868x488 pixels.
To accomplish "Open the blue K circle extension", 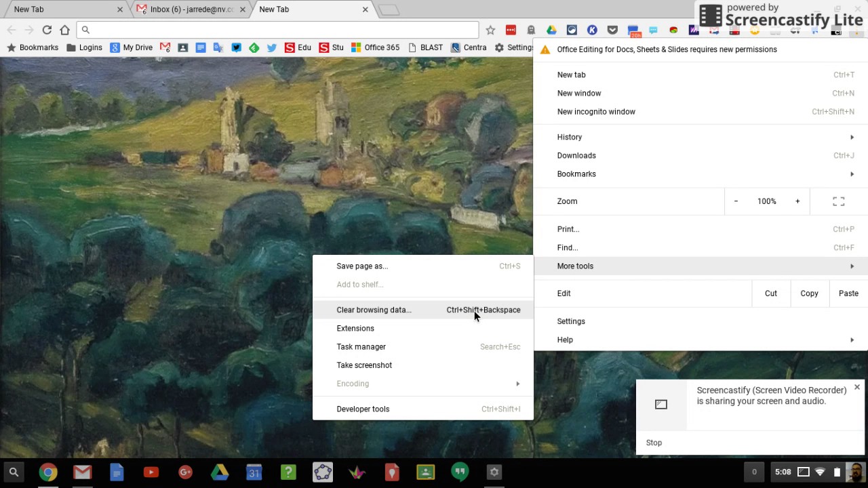I will coord(592,30).
